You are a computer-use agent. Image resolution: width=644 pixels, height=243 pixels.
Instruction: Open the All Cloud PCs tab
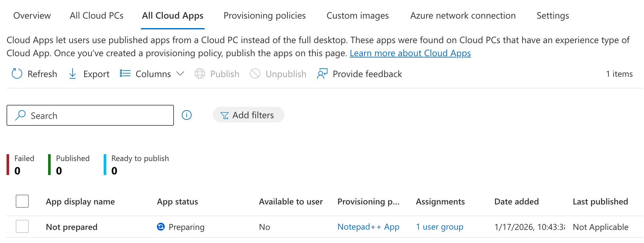tap(96, 16)
